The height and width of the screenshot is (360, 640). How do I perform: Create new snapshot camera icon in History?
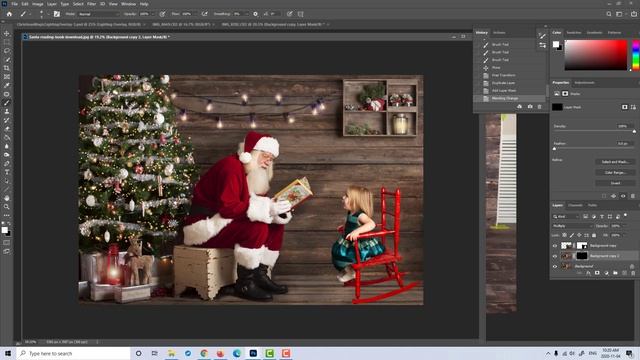point(530,107)
